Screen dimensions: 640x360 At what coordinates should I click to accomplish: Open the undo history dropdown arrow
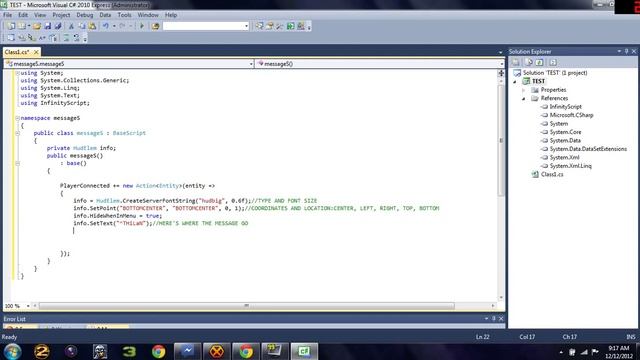coord(114,26)
